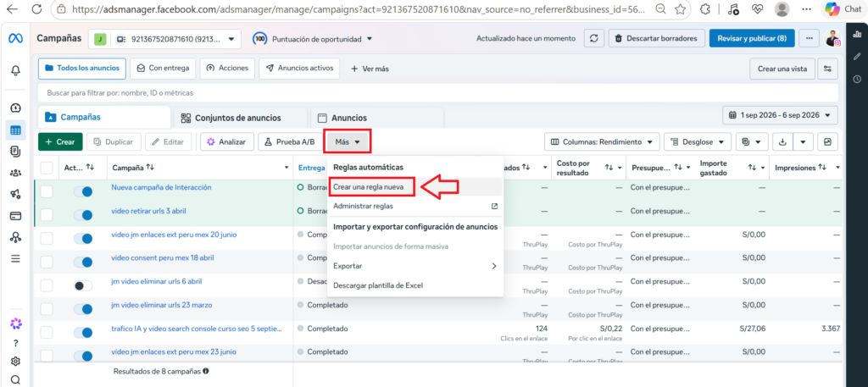Click the Prueba A/B button

[290, 142]
